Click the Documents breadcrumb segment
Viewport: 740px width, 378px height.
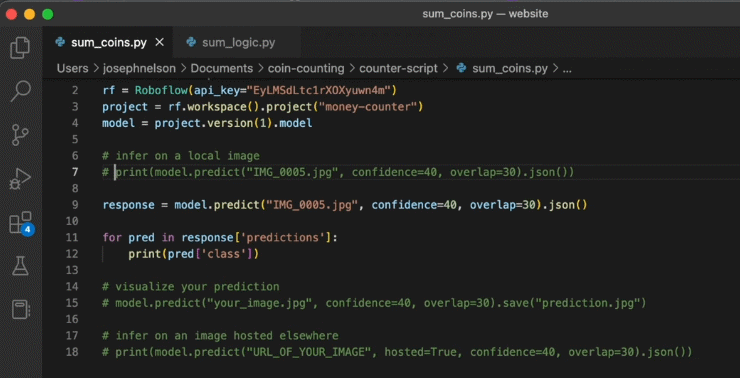coord(222,68)
